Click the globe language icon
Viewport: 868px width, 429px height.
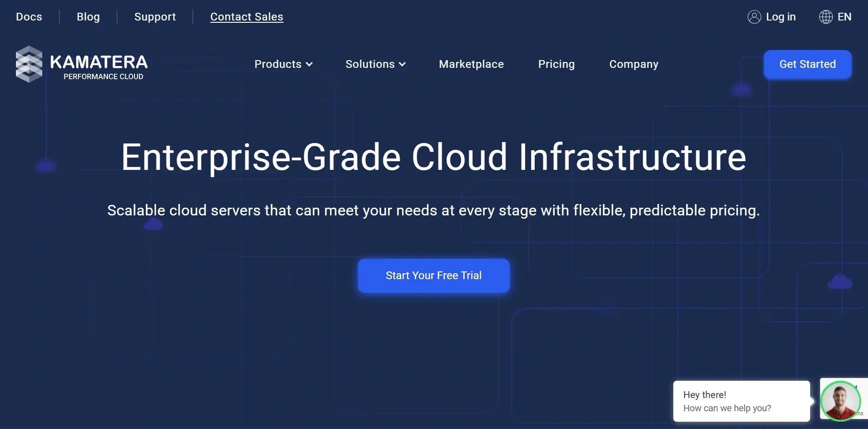(x=826, y=17)
